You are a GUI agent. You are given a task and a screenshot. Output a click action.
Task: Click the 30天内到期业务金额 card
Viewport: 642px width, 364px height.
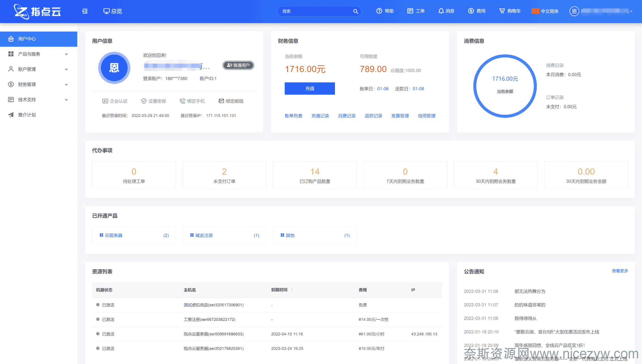tap(586, 175)
